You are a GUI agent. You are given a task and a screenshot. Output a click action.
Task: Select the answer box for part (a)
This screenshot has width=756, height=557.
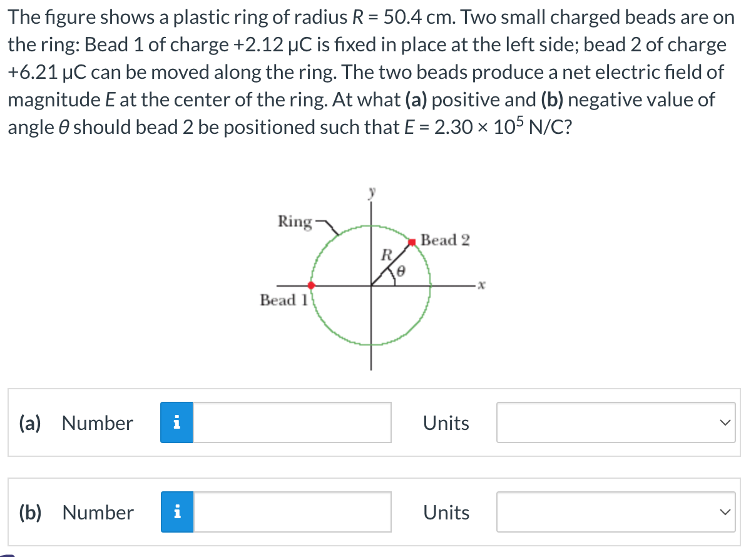tap(291, 423)
